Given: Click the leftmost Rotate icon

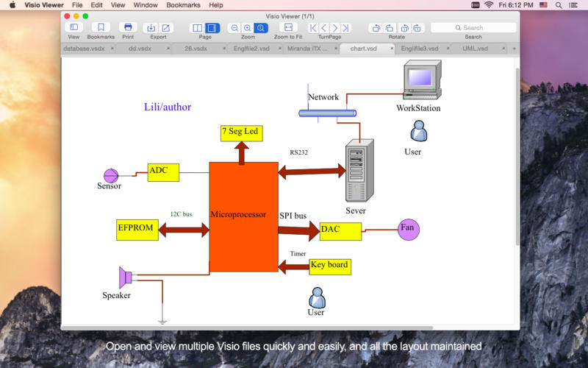Looking at the screenshot, I should 376,28.
